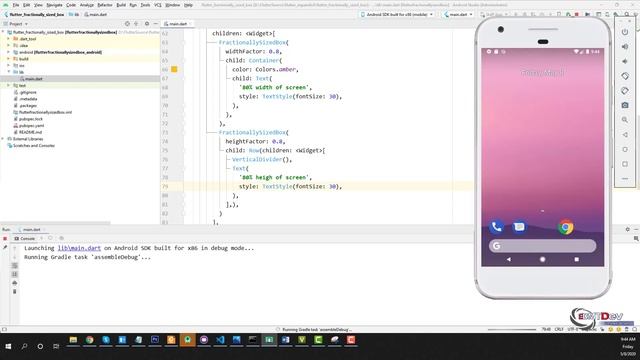
Task: Open the main.dart run configuration dropdown
Action: click(x=458, y=14)
